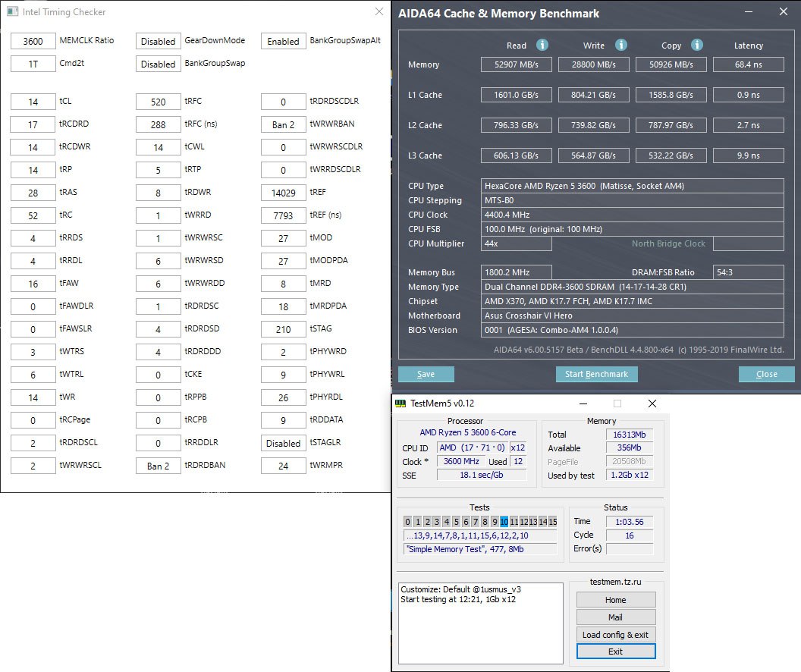Click tSTAGLR Disabled field
Image resolution: width=801 pixels, height=672 pixels.
point(284,443)
